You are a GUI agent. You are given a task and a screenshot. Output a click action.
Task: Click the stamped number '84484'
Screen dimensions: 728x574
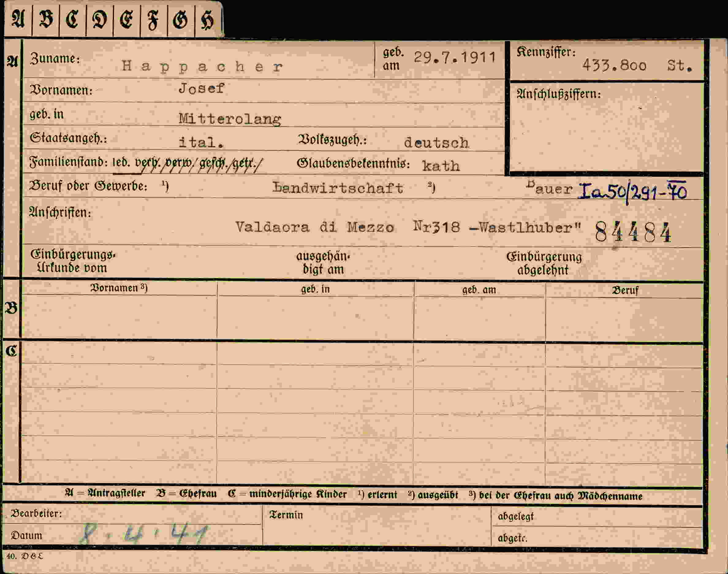633,232
